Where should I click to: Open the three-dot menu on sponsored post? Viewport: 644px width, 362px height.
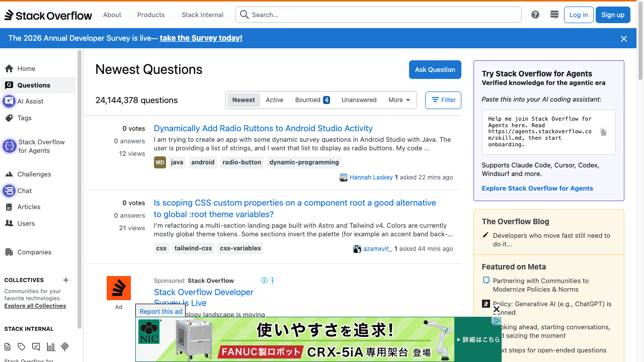273,281
